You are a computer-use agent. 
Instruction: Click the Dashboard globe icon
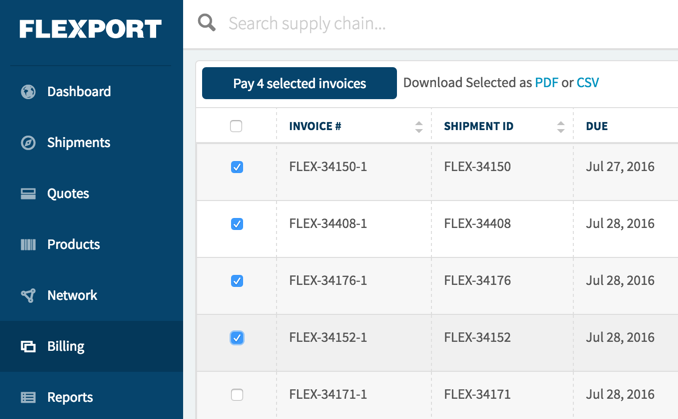[28, 92]
